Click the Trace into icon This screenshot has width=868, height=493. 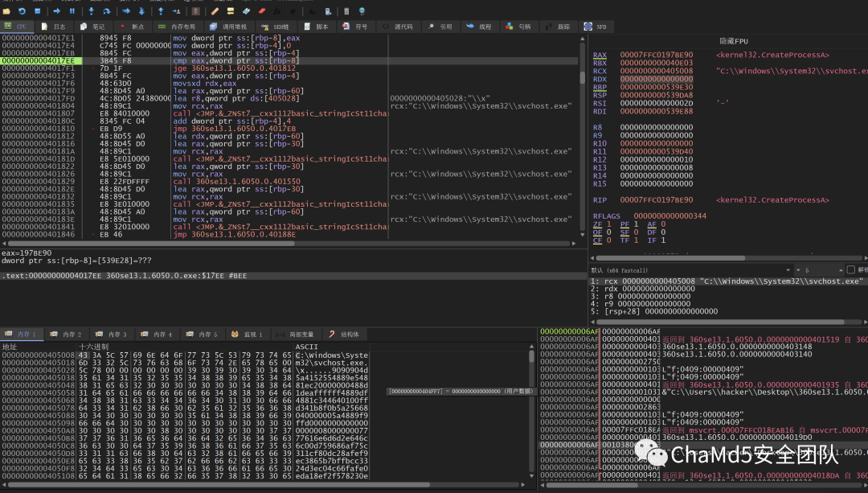(x=126, y=11)
